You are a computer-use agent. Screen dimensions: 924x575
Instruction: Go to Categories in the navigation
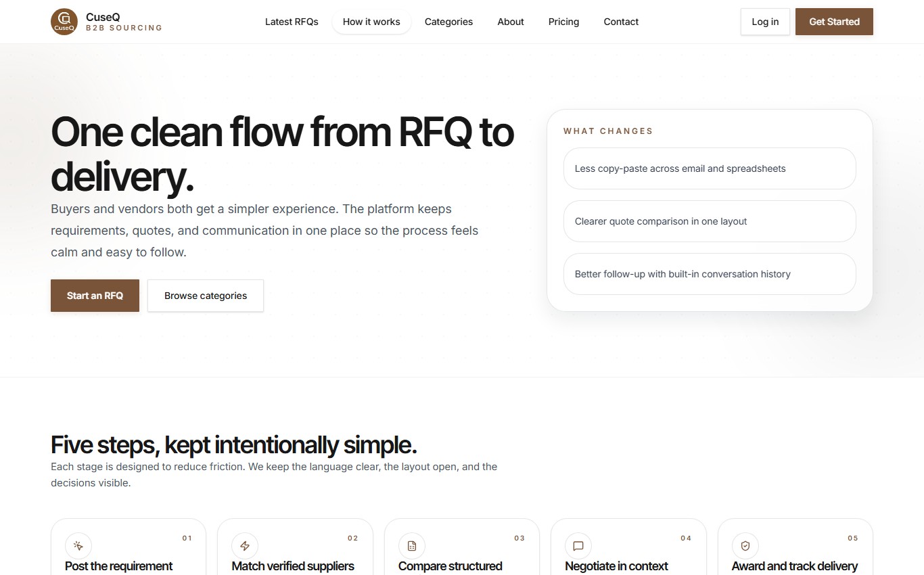click(448, 22)
